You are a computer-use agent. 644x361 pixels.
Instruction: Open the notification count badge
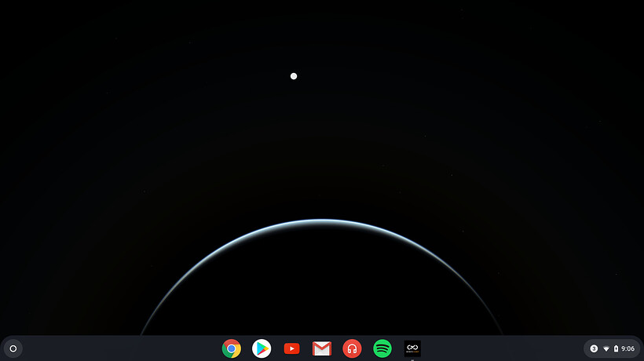[594, 348]
